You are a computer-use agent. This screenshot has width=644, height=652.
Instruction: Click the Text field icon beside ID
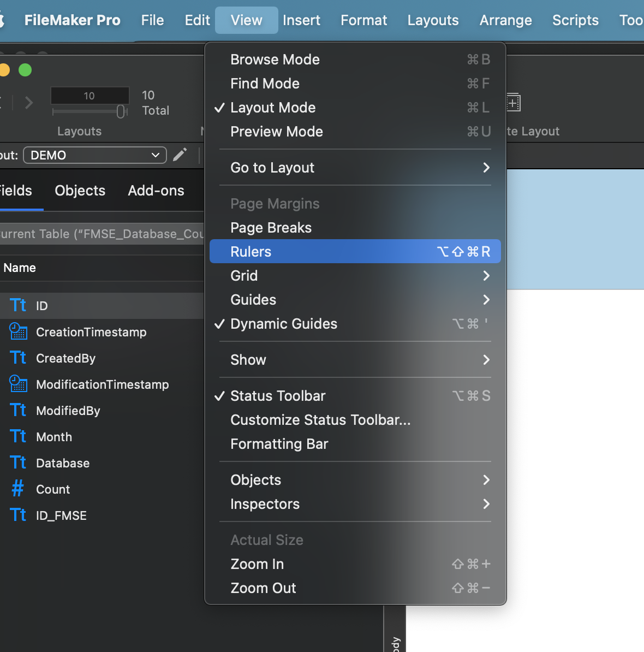18,306
